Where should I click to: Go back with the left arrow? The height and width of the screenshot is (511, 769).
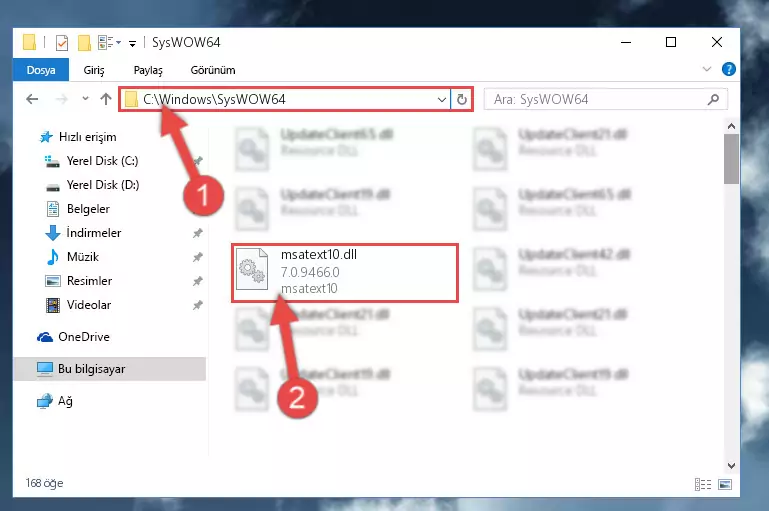pos(32,100)
